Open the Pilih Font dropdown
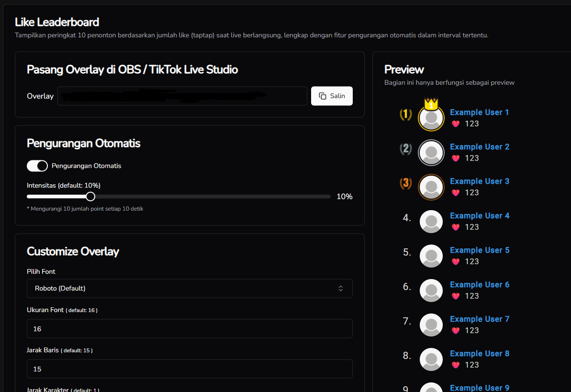The height and width of the screenshot is (392, 571). pos(190,289)
